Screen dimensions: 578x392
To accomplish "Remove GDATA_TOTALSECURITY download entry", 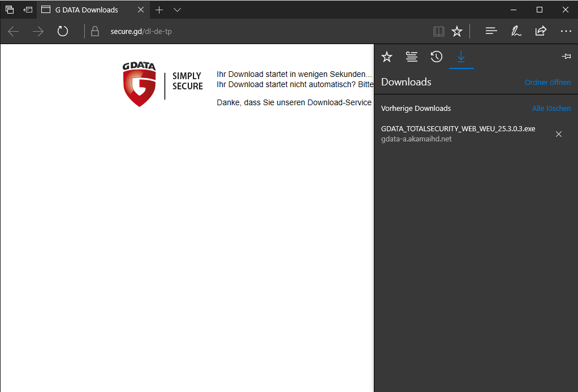I will (x=559, y=134).
